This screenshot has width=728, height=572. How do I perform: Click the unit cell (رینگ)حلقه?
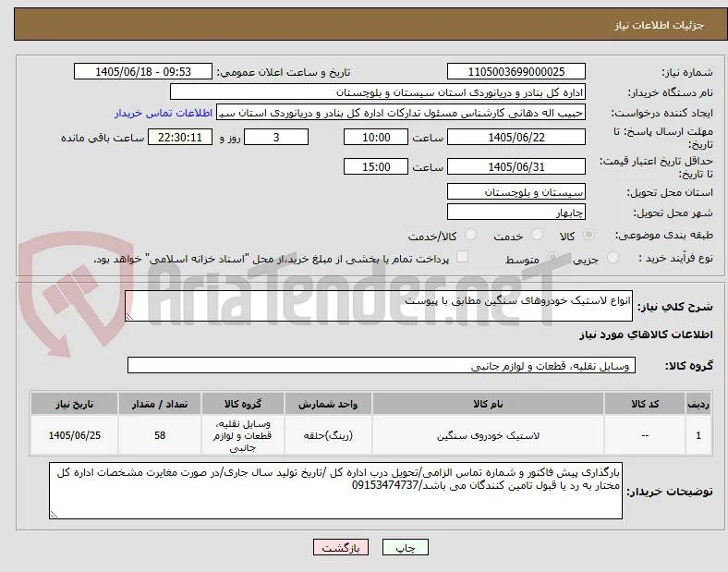[x=328, y=435]
